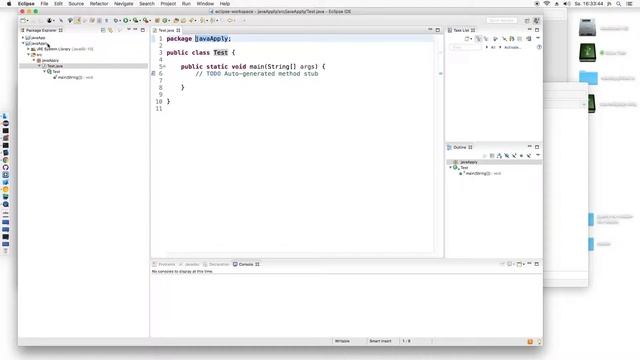The image size is (640, 360).
Task: Select the Console tab
Action: [246, 264]
